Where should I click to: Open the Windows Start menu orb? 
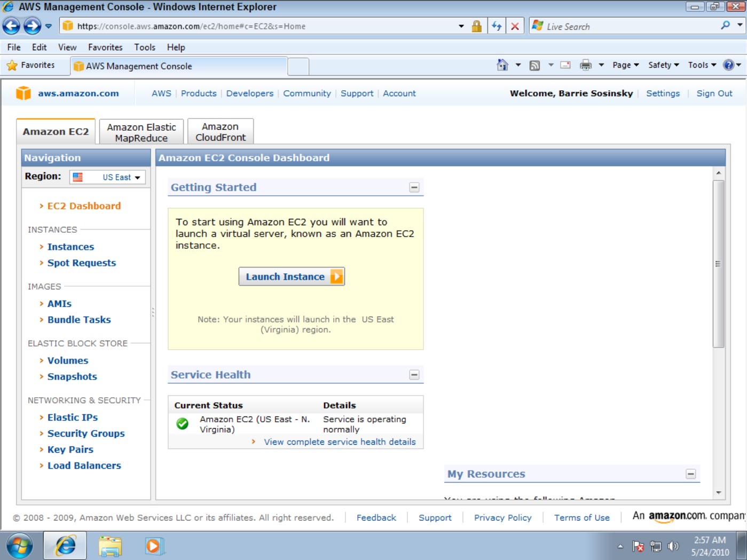[x=20, y=546]
